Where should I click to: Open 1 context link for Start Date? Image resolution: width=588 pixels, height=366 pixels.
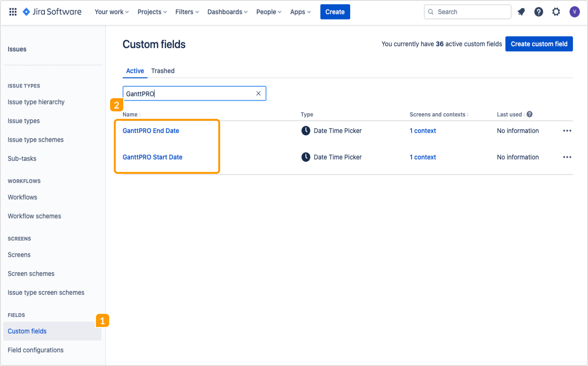point(423,157)
